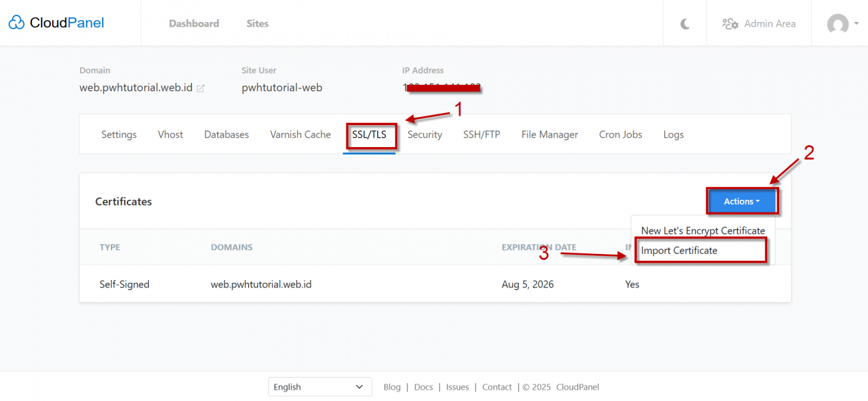
Task: Open the Admin Area link
Action: pyautogui.click(x=759, y=23)
